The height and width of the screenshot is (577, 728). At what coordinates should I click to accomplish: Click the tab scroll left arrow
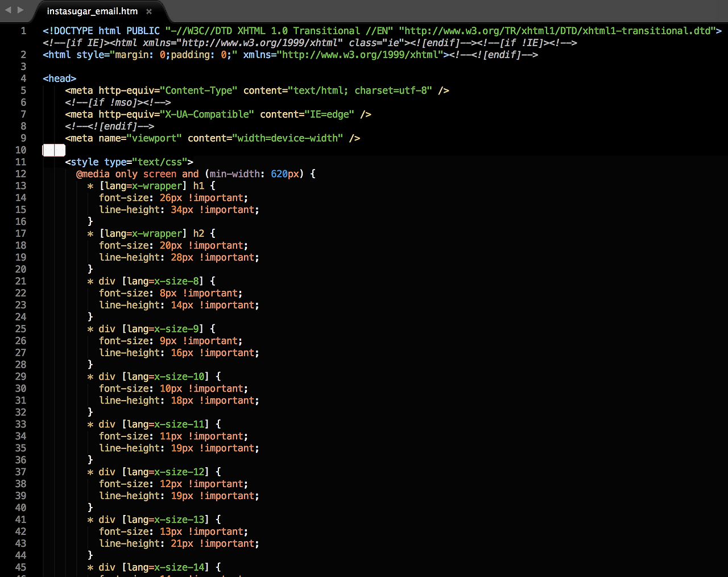coord(8,10)
